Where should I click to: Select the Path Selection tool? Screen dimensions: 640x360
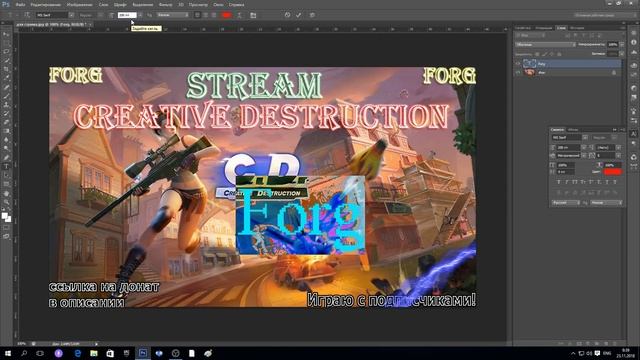[6, 176]
